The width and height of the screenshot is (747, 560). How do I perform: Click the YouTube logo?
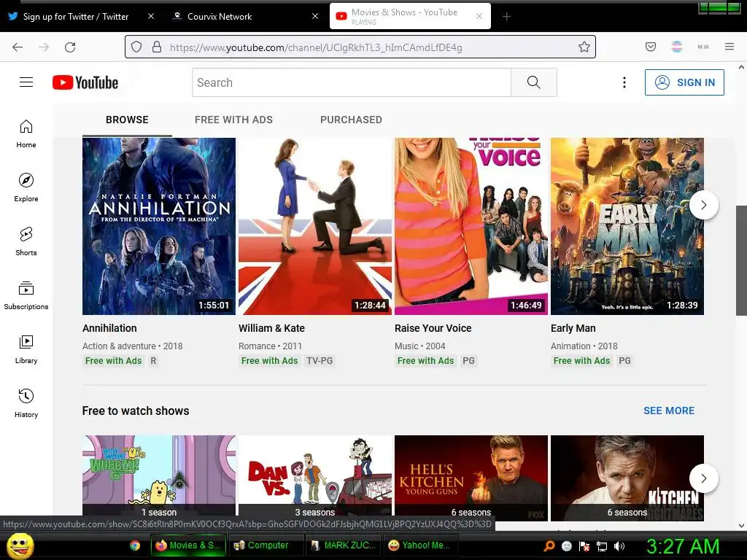click(x=85, y=82)
